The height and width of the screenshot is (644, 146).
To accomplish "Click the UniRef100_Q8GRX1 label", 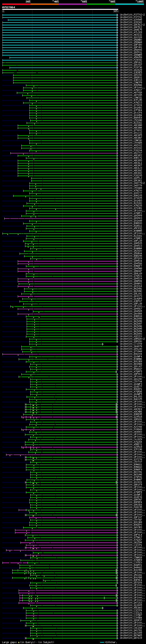I will coord(131,77).
